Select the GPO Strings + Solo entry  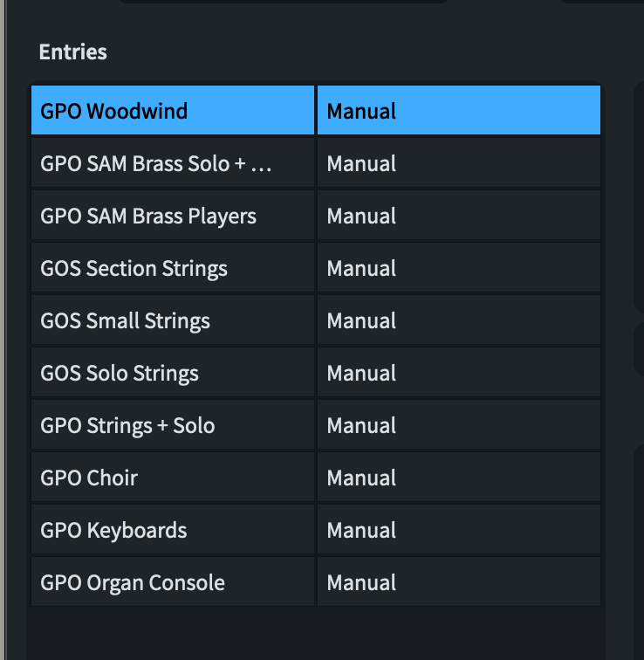coord(172,425)
